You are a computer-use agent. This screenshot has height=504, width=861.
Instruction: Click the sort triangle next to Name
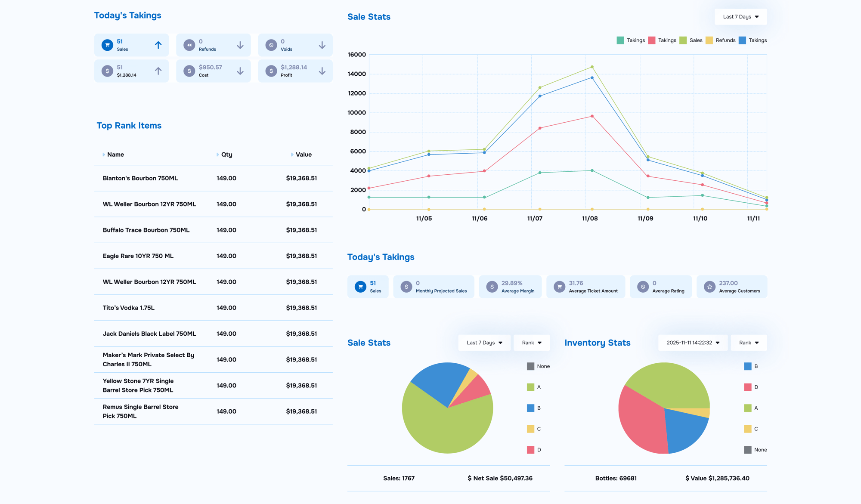pyautogui.click(x=104, y=155)
